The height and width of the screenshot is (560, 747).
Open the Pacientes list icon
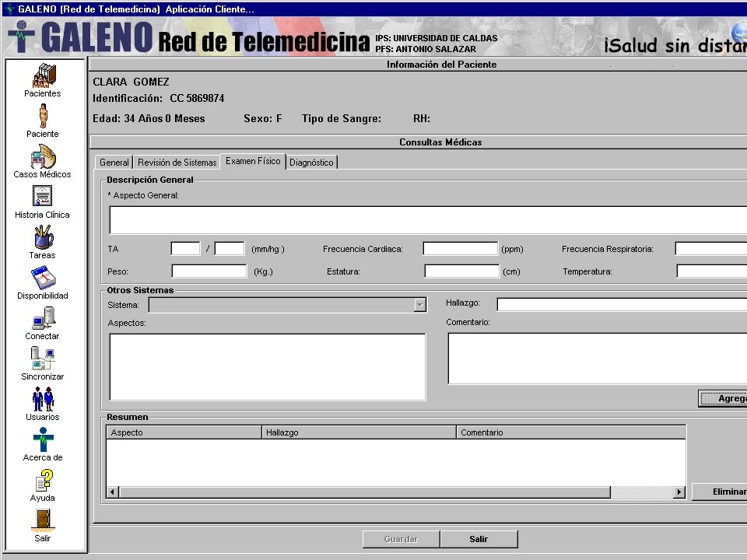click(x=44, y=75)
